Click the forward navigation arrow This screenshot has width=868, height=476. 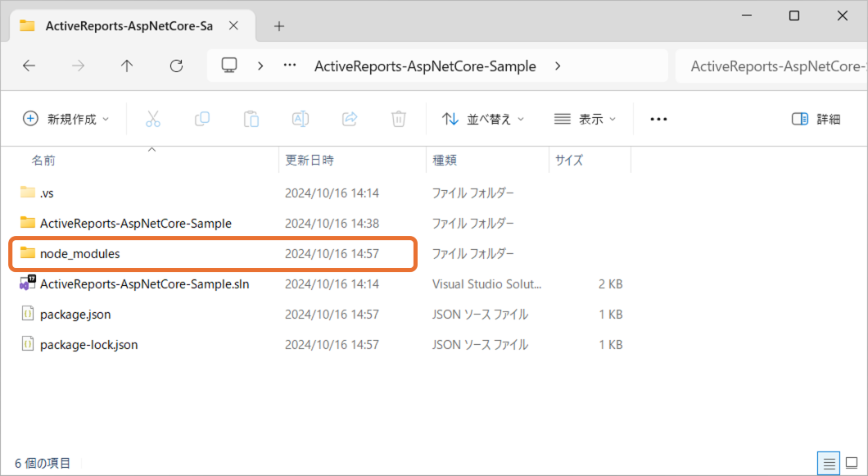tap(78, 66)
